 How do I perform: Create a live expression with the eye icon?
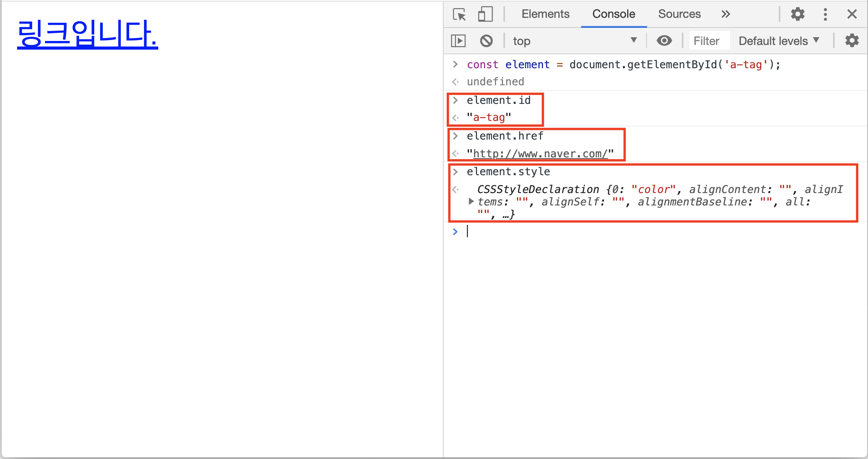pos(664,41)
